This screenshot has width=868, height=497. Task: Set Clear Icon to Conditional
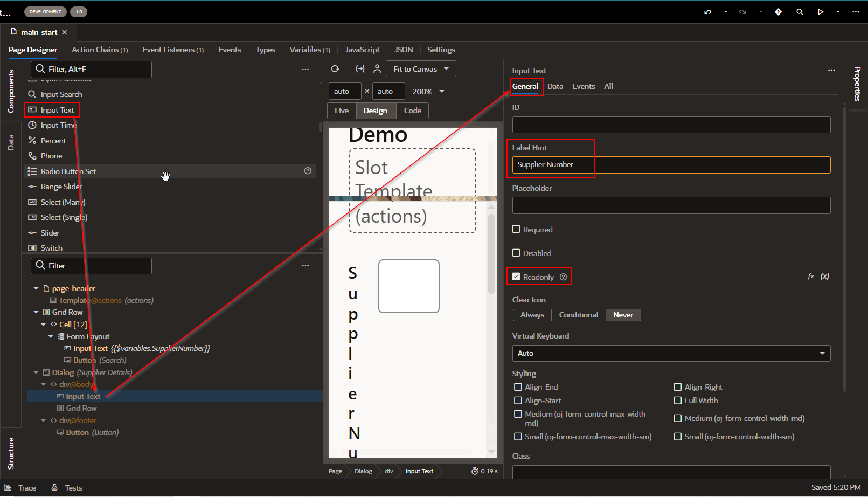[x=579, y=315]
